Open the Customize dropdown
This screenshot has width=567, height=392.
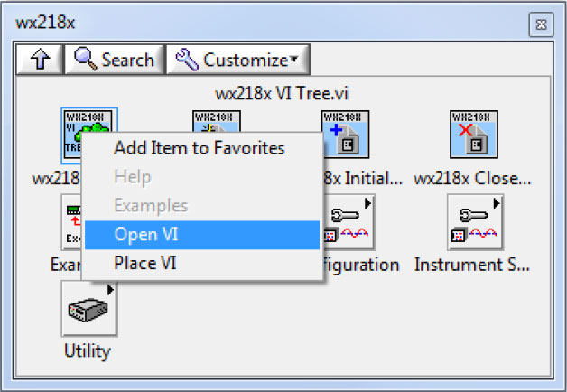[238, 60]
